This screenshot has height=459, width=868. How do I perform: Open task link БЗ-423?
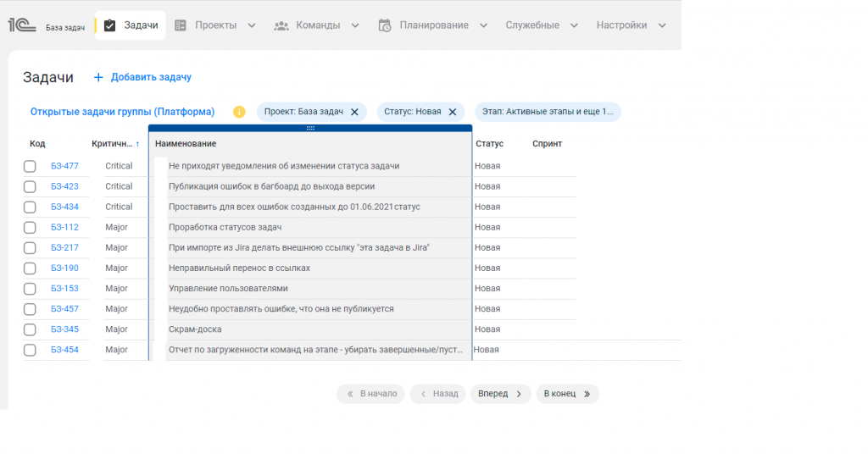point(64,186)
